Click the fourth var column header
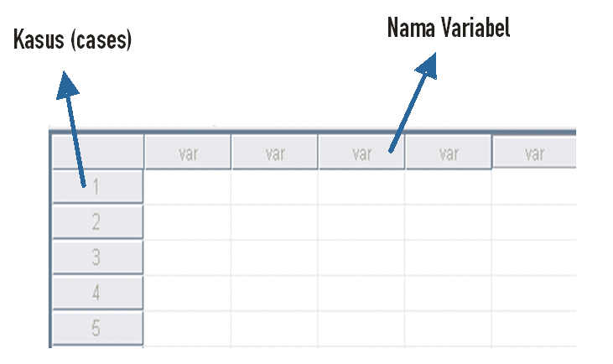613x364 pixels. (449, 153)
